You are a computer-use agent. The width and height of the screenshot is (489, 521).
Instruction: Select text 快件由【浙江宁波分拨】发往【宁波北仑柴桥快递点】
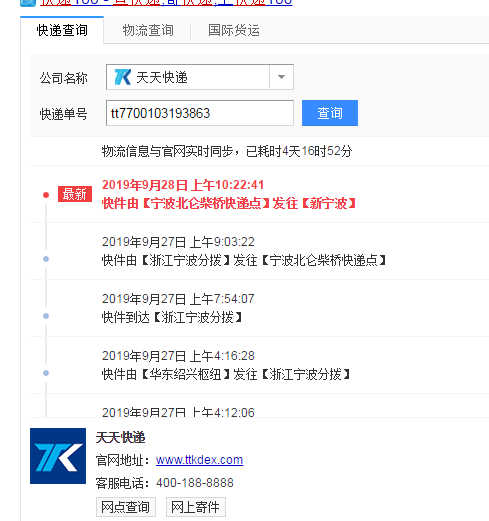coord(244,260)
